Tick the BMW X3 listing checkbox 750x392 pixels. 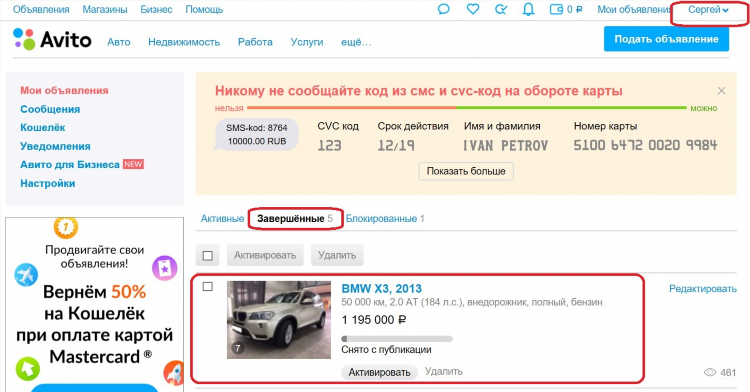[208, 286]
